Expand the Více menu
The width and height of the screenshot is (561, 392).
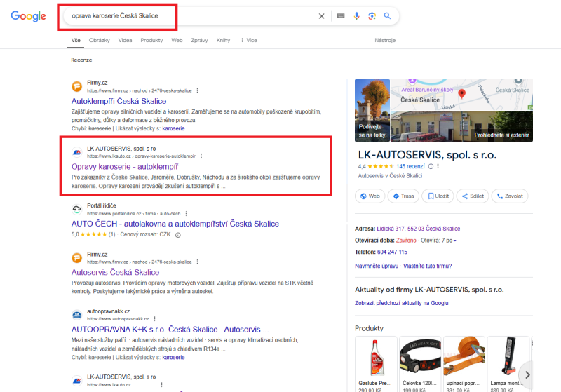[x=249, y=40]
